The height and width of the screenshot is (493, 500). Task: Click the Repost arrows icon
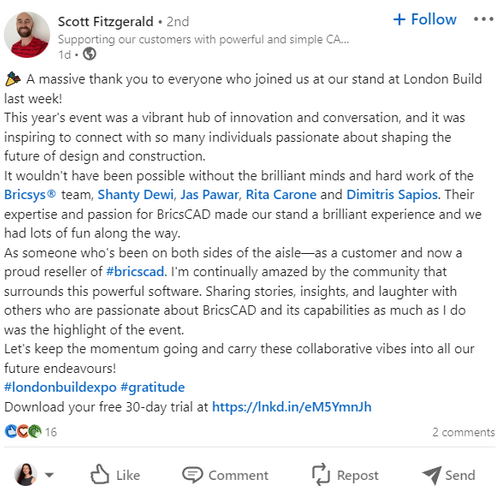tap(321, 474)
